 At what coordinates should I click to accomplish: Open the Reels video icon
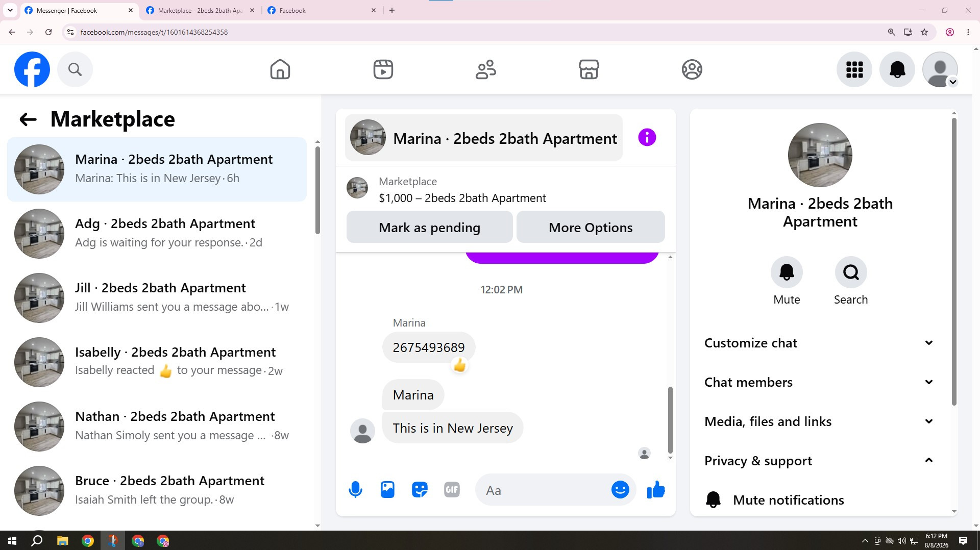pyautogui.click(x=383, y=69)
